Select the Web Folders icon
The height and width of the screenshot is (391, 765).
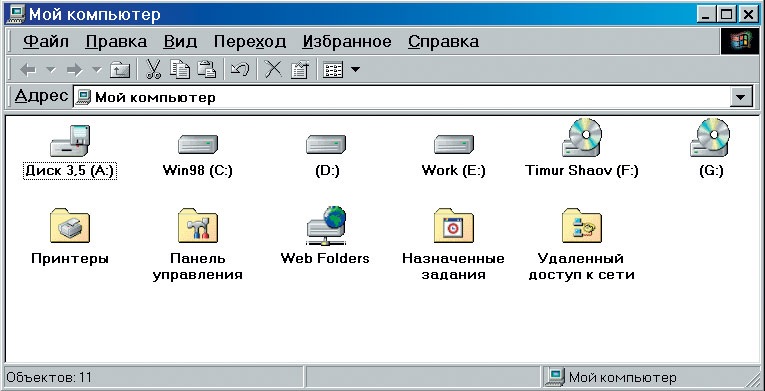(x=326, y=226)
